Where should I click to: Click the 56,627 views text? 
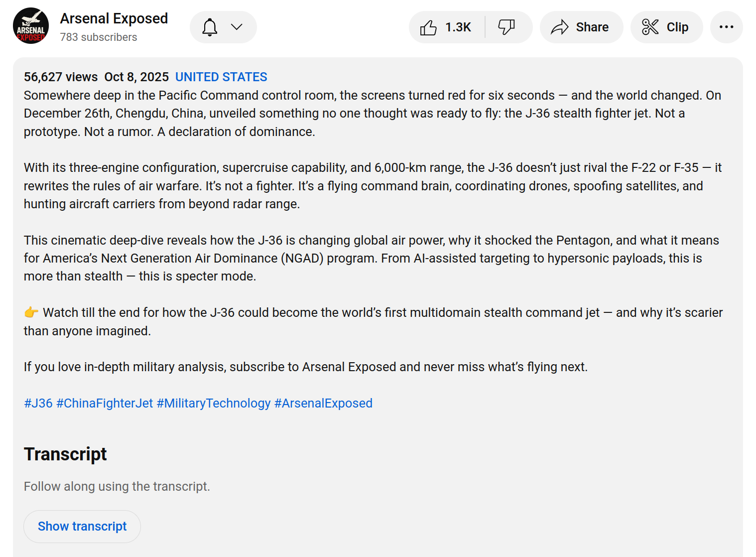click(61, 77)
